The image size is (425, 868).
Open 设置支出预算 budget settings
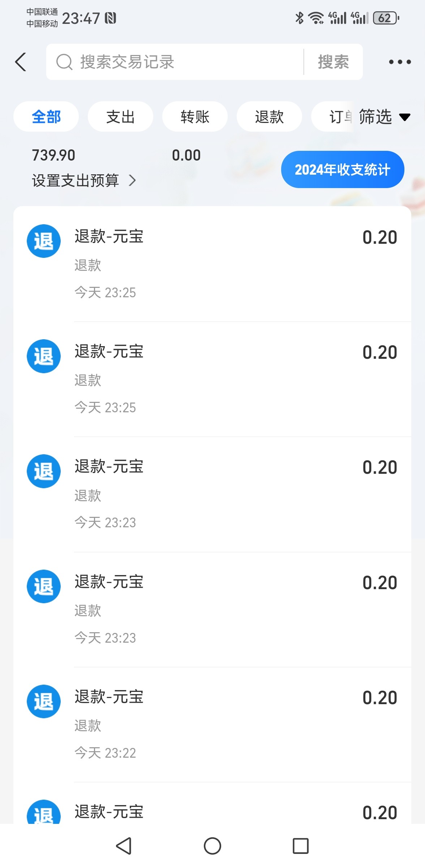[x=84, y=180]
